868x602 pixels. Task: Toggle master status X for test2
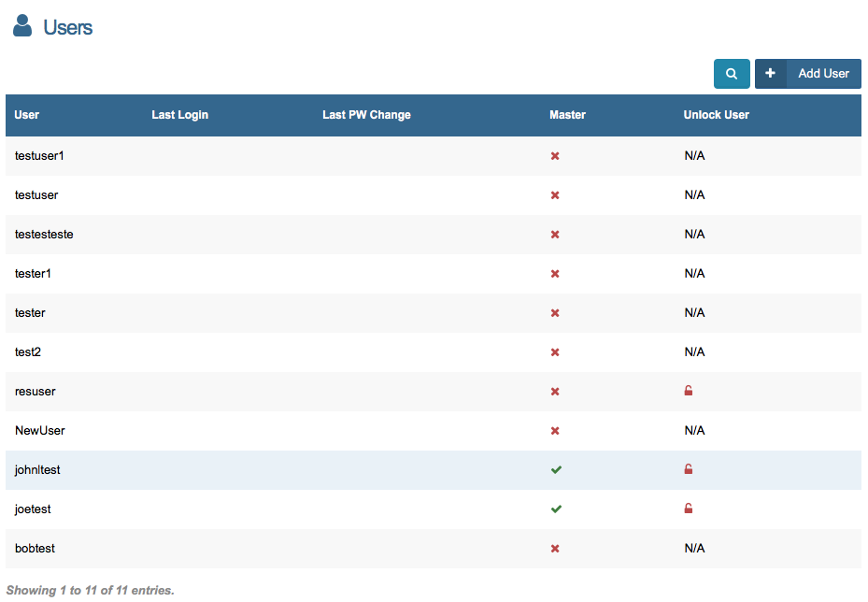click(x=555, y=352)
